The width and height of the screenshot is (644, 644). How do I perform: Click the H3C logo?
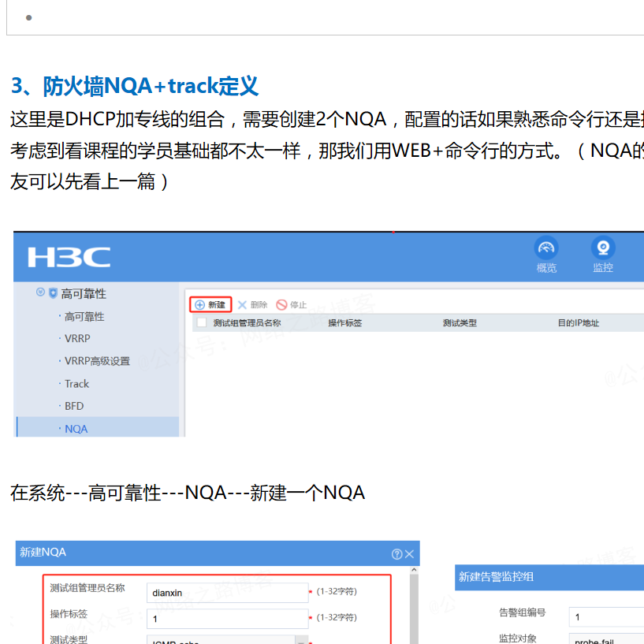point(69,257)
